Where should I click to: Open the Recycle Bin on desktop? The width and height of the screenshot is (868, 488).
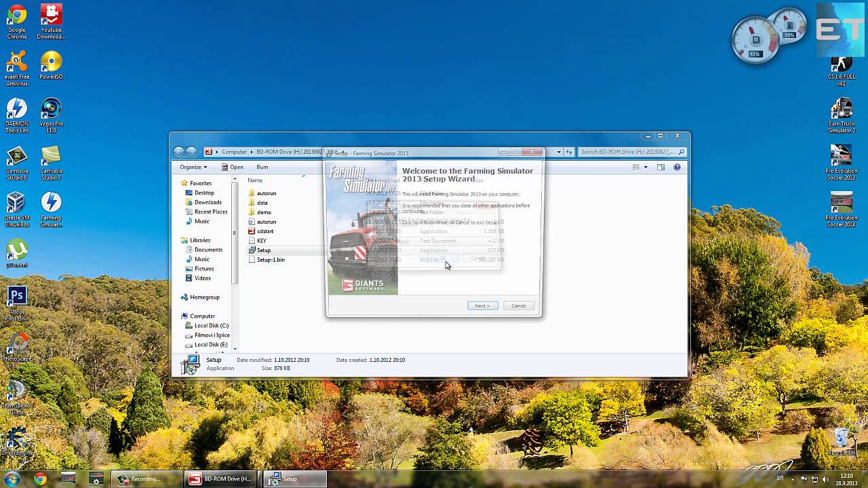coord(841,441)
